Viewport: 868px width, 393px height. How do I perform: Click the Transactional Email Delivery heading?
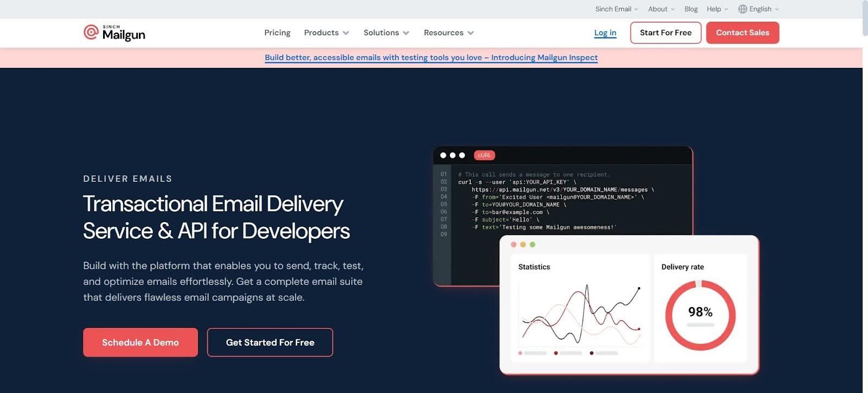tap(216, 217)
